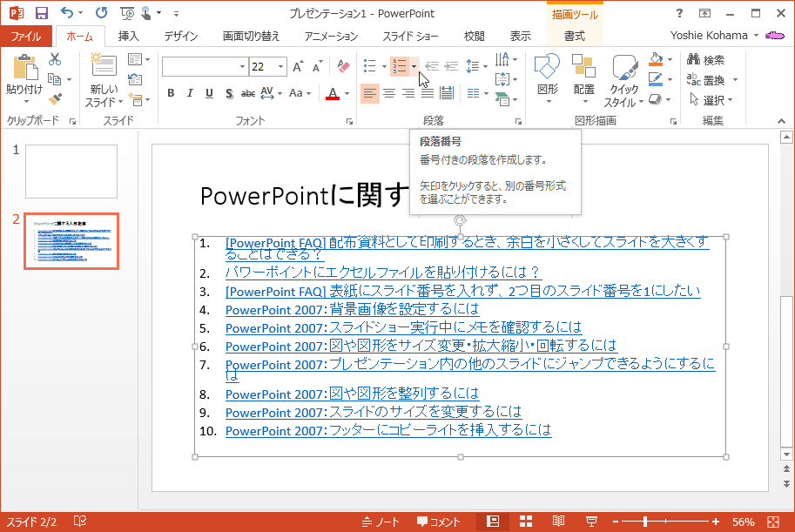Insert a new slide with 新しいスライド icon
Viewport: 795px width, 532px height.
tap(104, 65)
